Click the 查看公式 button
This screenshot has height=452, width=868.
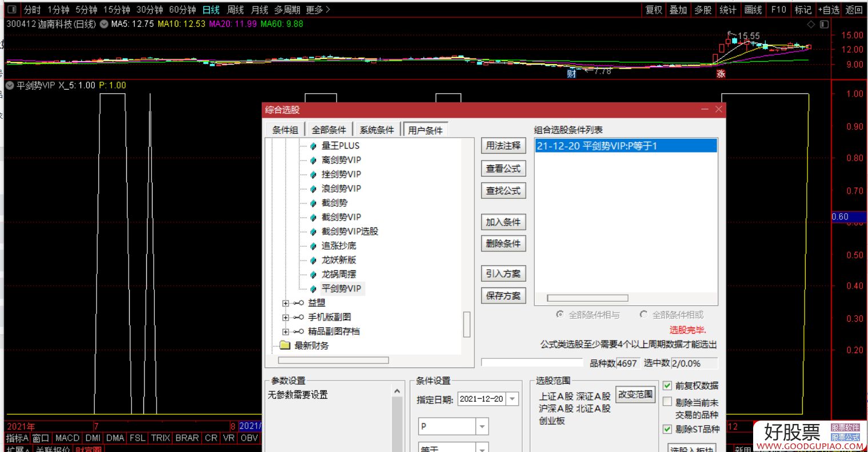pyautogui.click(x=503, y=169)
